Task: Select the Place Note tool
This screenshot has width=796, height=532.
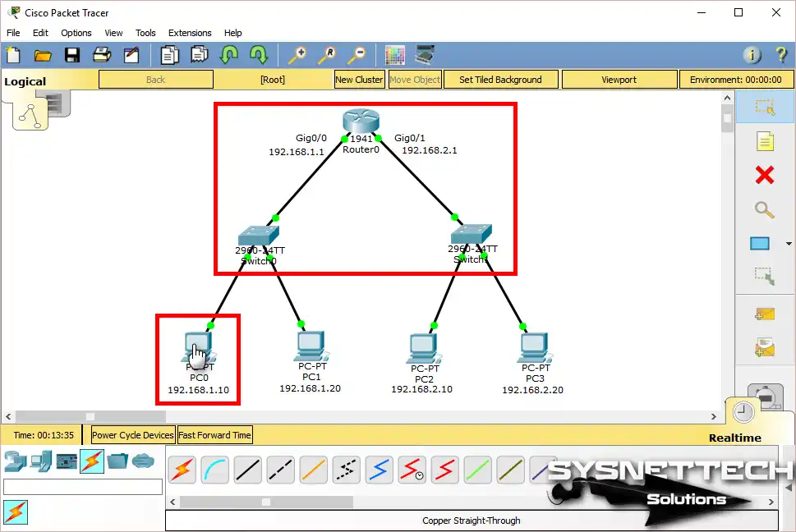Action: click(x=765, y=141)
